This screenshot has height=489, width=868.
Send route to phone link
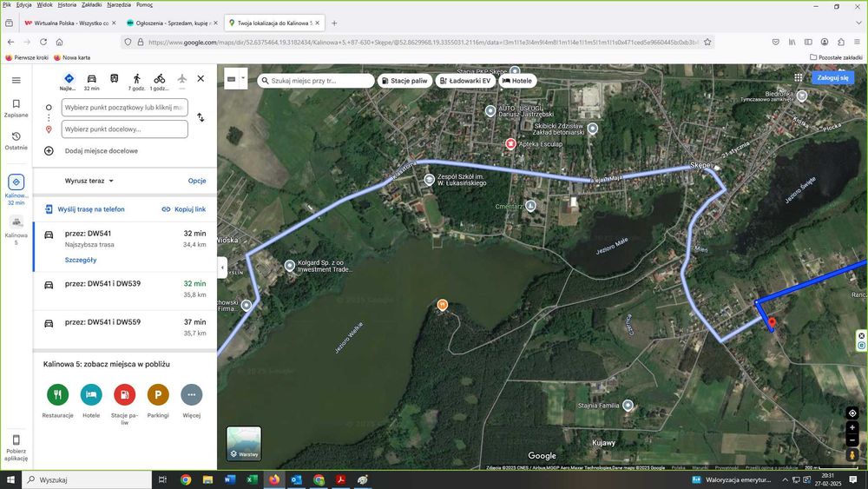pos(85,209)
